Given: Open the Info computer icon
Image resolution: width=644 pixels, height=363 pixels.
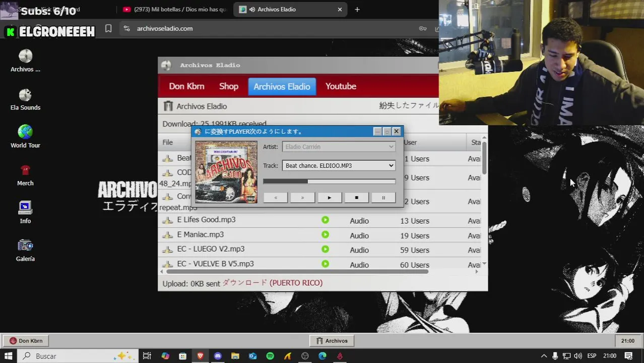Looking at the screenshot, I should pos(25,212).
